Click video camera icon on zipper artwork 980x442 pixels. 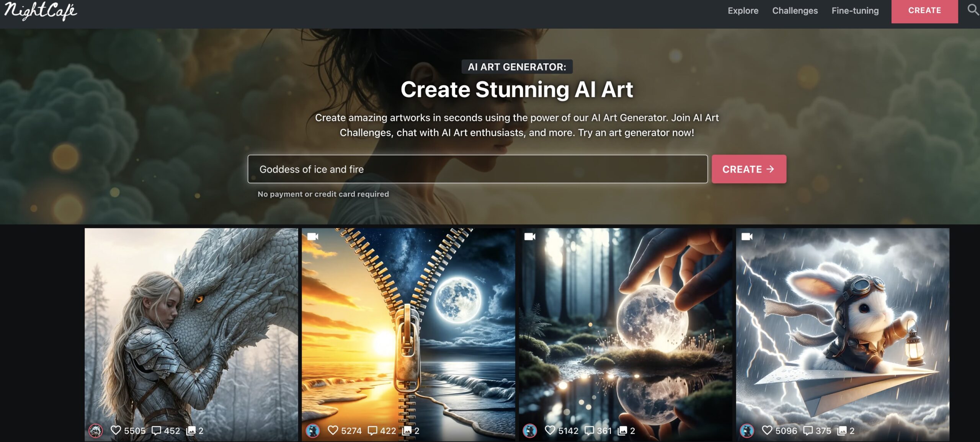click(313, 236)
